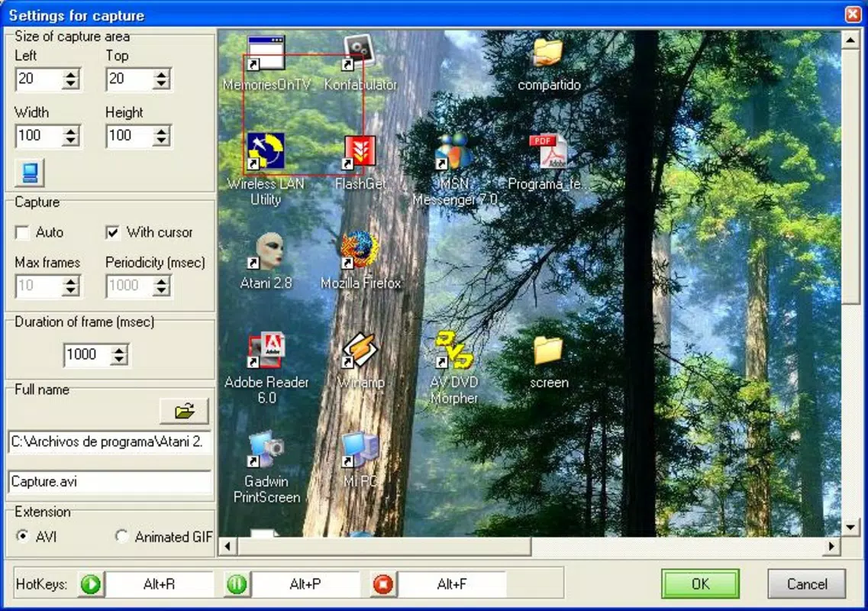Image resolution: width=868 pixels, height=611 pixels.
Task: Click the red stop hotkey icon
Action: (x=382, y=584)
